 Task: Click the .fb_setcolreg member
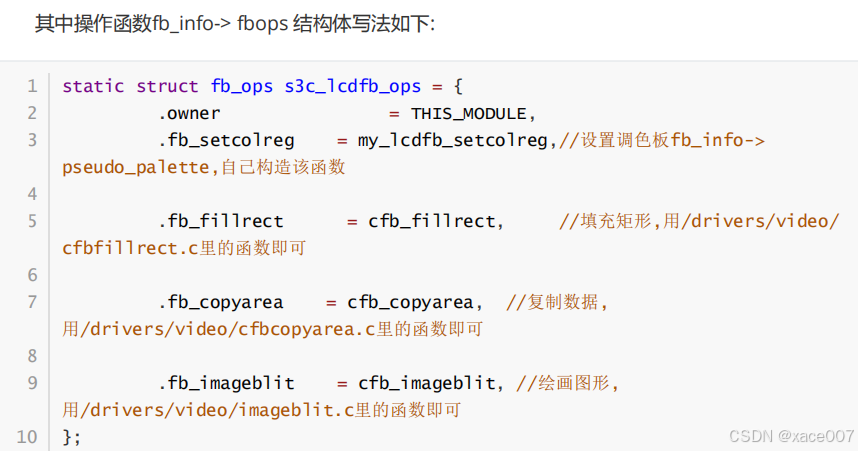pyautogui.click(x=227, y=141)
